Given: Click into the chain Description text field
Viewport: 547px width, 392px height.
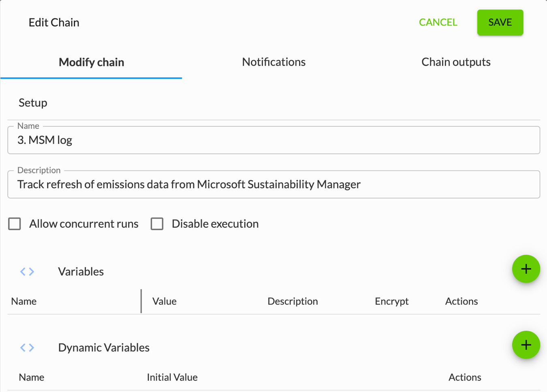Looking at the screenshot, I should pos(273,185).
